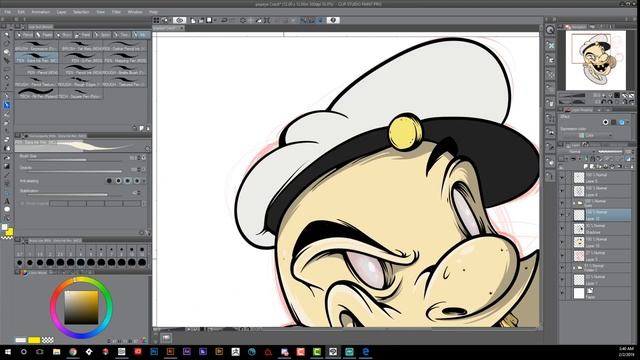Toggle visibility of Paper layer
640x360 pixels.
562,293
